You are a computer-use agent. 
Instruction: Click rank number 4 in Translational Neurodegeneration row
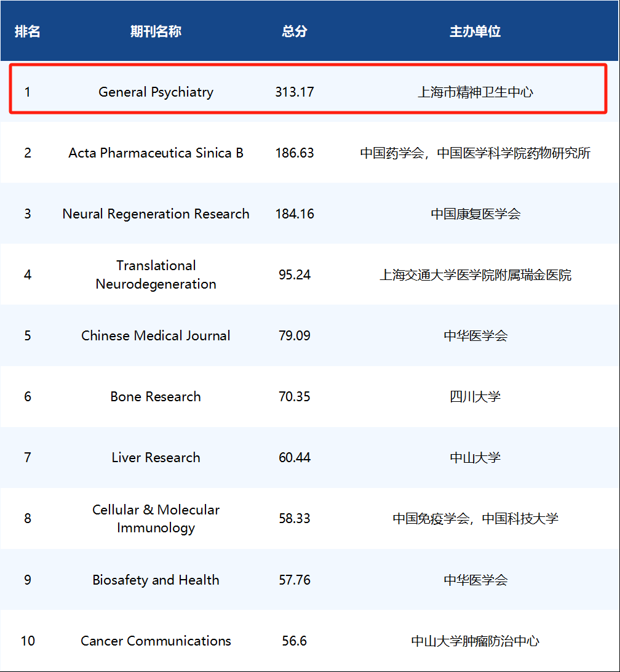pyautogui.click(x=28, y=274)
